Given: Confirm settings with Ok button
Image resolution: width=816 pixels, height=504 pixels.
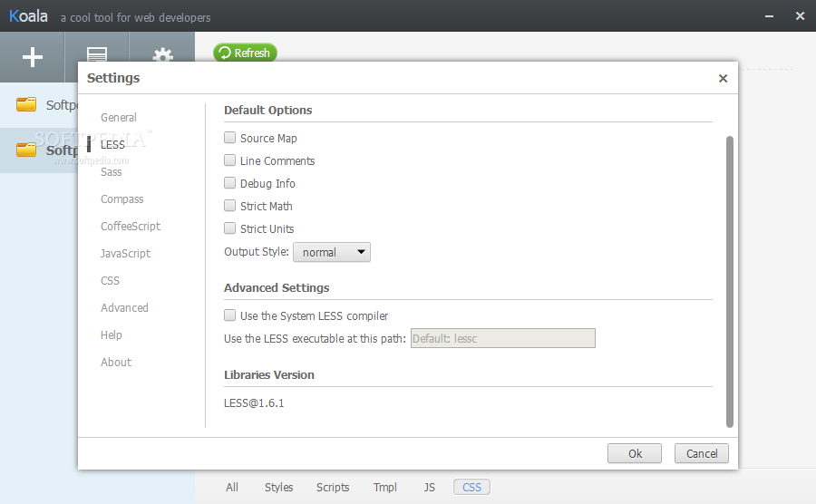Looking at the screenshot, I should [635, 453].
